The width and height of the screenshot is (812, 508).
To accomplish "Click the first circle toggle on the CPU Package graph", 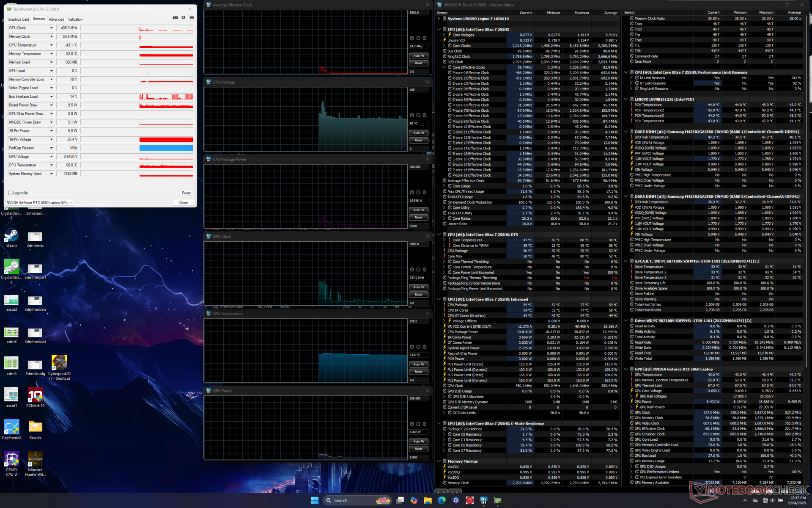I will click(x=411, y=115).
